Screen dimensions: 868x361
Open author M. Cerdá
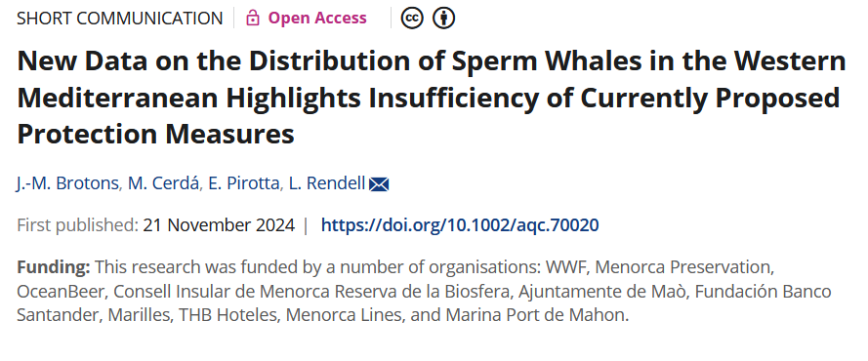(163, 183)
